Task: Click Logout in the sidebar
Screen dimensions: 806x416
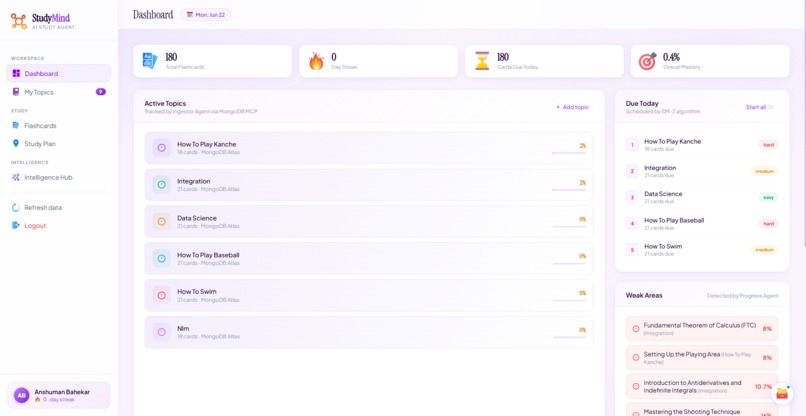Action: pyautogui.click(x=59, y=226)
